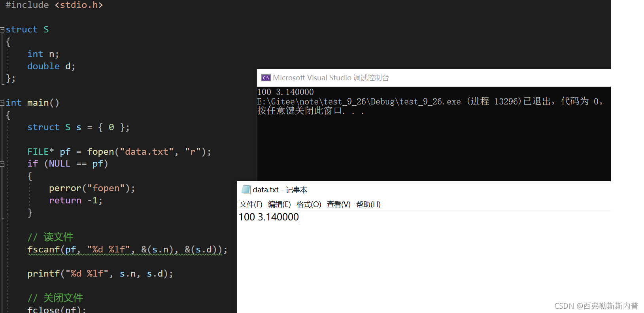
Task: Click the 'struct S s = { 0 };' line
Action: [78, 127]
